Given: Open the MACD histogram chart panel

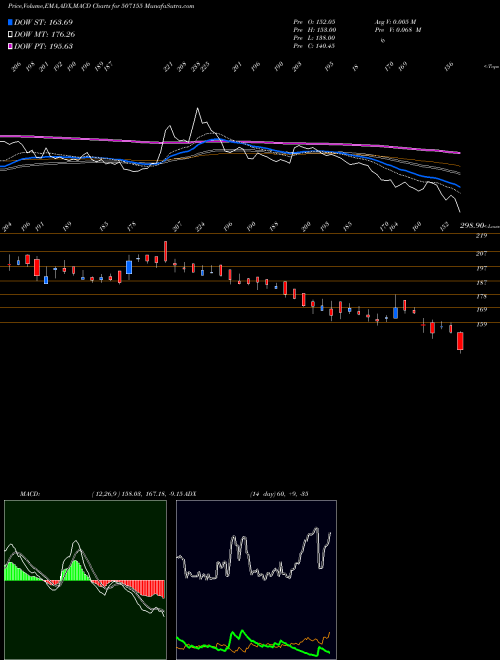Looking at the screenshot, I should (85, 580).
